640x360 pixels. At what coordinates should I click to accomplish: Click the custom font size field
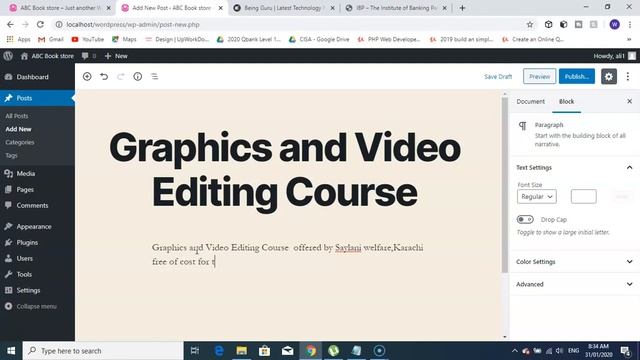tap(584, 196)
